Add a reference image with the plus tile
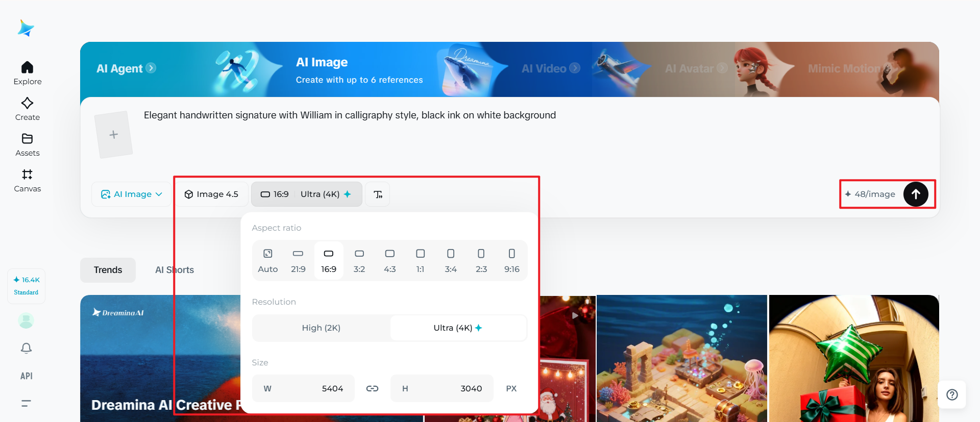Image resolution: width=980 pixels, height=422 pixels. 113,135
